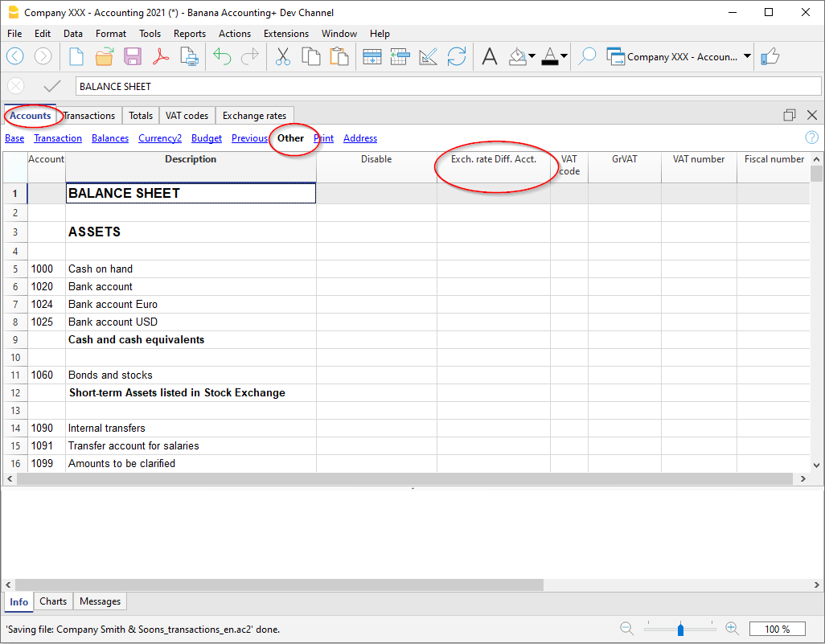
Task: Click the Paste clipboard icon
Action: [339, 56]
